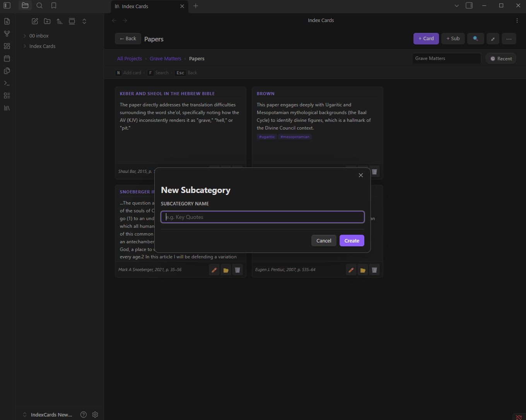Delete the Pentiuc card with trash icon

coord(374,270)
